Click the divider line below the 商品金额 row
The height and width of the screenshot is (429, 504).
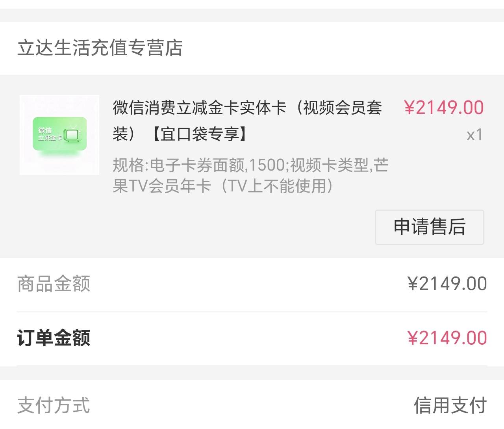click(x=252, y=312)
